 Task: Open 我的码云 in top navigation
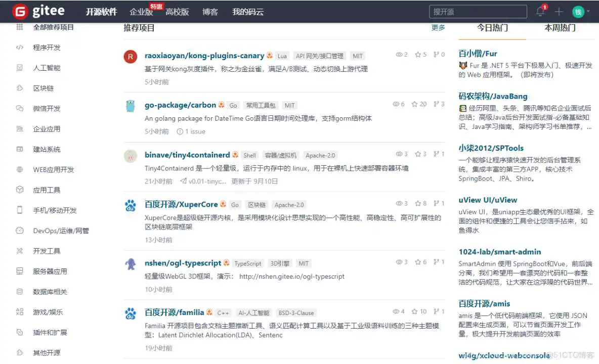(x=247, y=12)
